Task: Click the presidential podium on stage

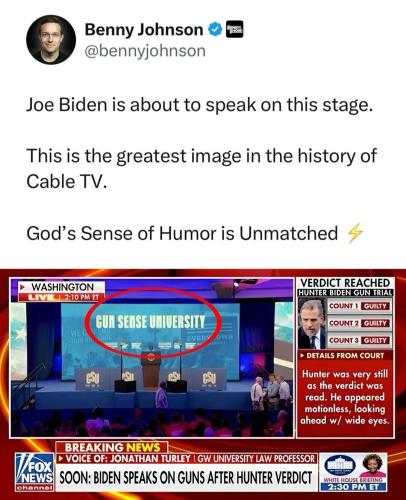Action: (151, 369)
